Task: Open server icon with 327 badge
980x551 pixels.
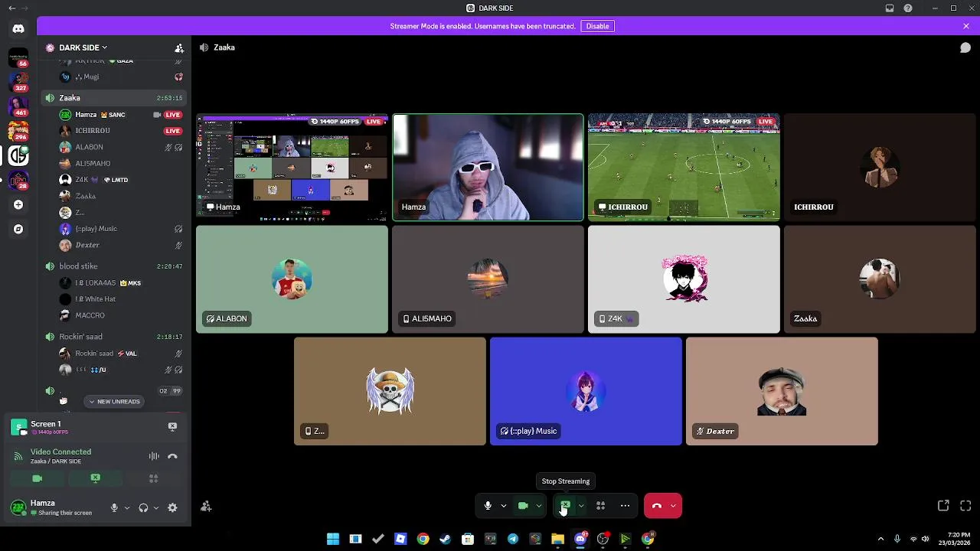Action: 18,82
